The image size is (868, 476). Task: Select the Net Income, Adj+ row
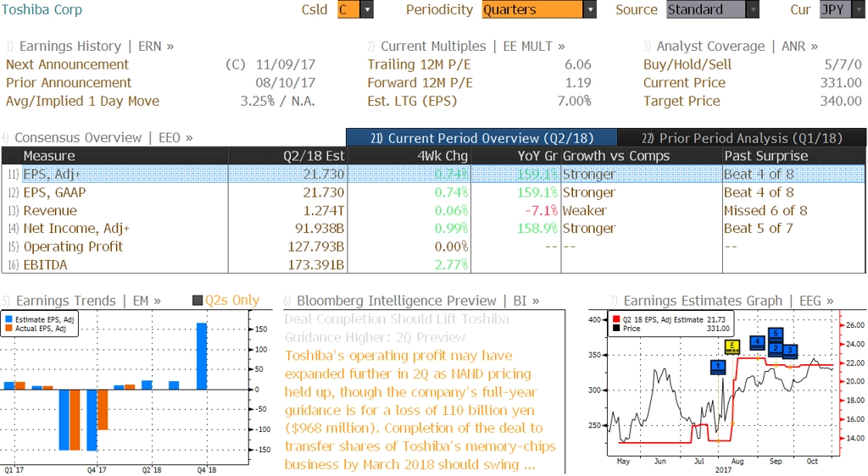coord(433,229)
